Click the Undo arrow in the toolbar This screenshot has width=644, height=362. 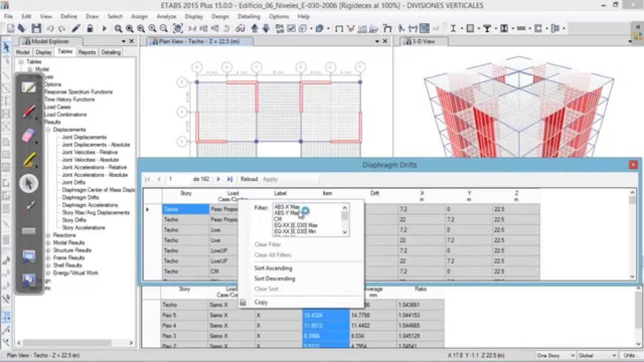point(50,29)
